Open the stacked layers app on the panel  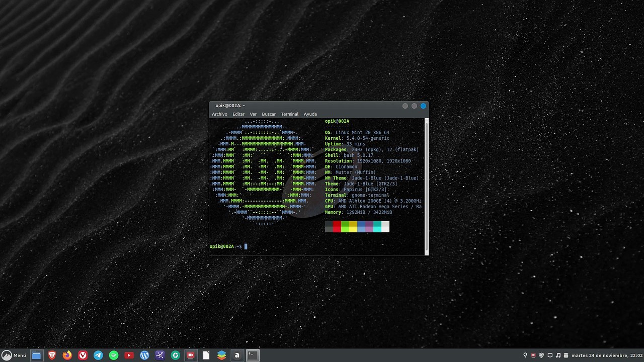pyautogui.click(x=221, y=355)
